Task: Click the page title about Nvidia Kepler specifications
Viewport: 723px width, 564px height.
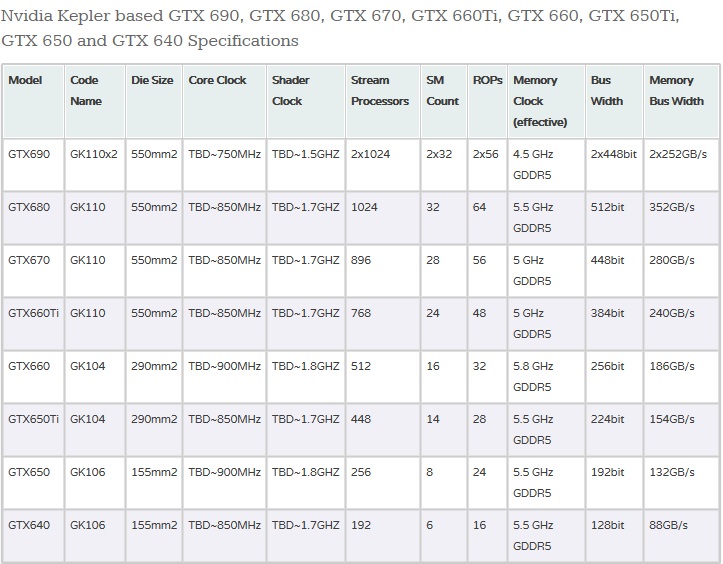Action: (340, 28)
